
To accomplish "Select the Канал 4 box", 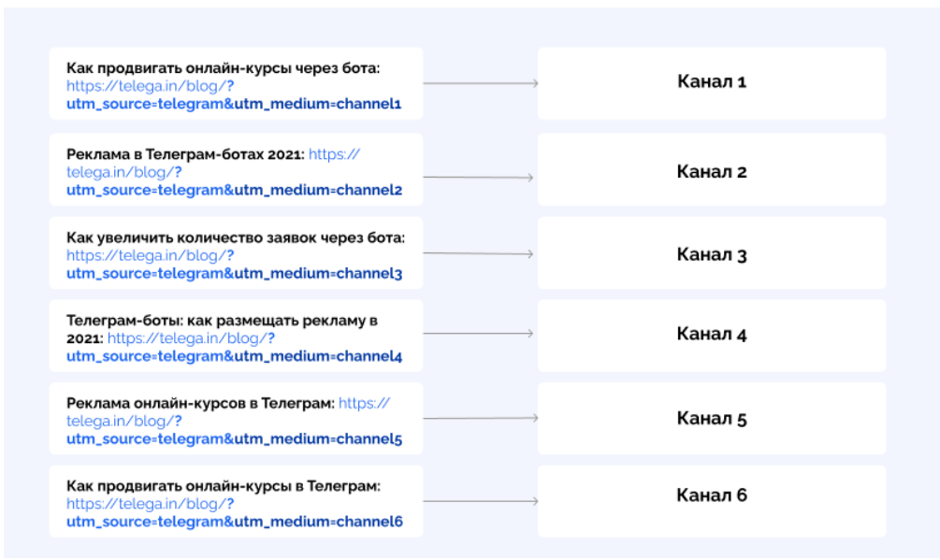I will (x=711, y=334).
